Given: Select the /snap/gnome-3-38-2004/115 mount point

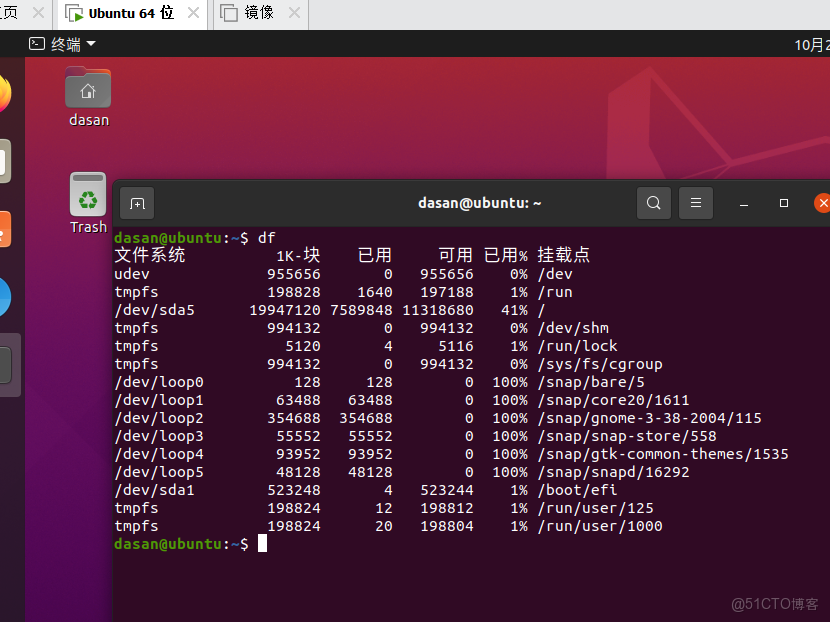Looking at the screenshot, I should [x=649, y=418].
